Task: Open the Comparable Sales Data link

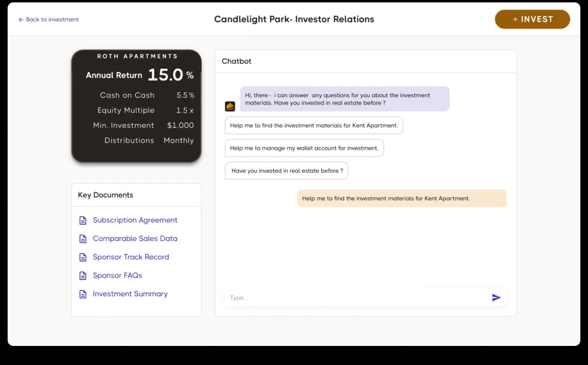Action: tap(135, 239)
